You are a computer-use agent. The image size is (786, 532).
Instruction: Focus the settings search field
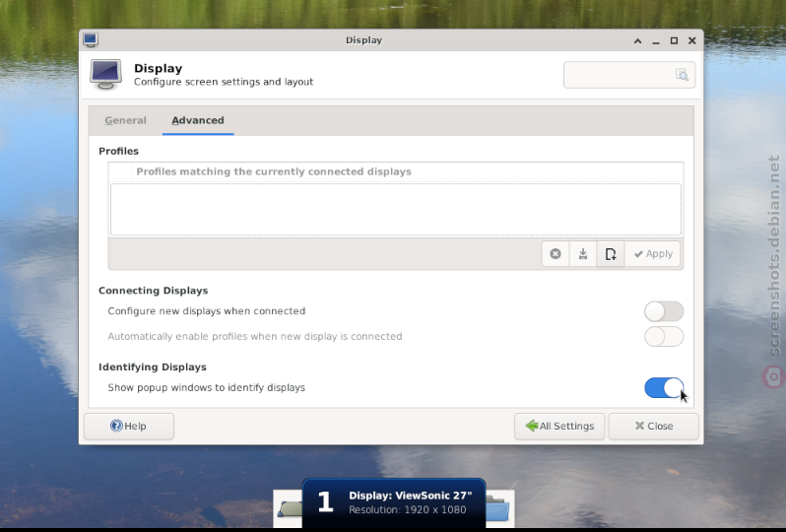tap(629, 75)
